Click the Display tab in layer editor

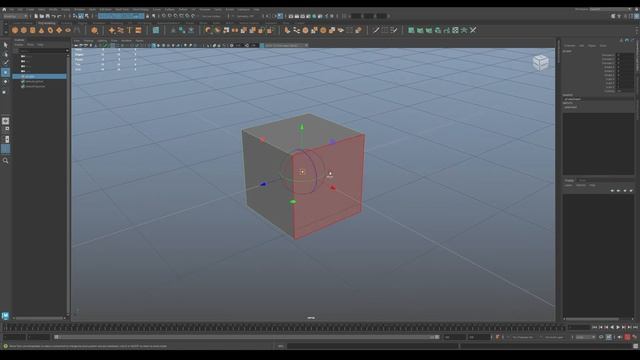tap(569, 180)
